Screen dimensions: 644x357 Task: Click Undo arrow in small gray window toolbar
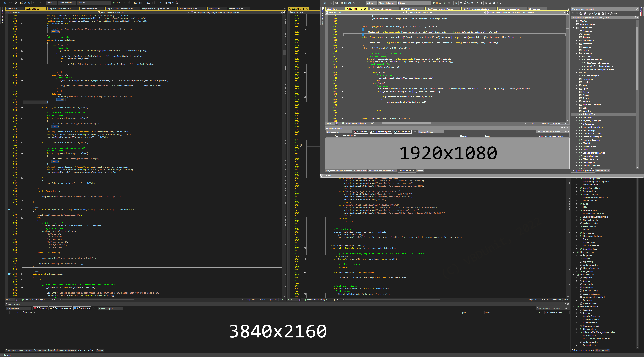point(354,3)
